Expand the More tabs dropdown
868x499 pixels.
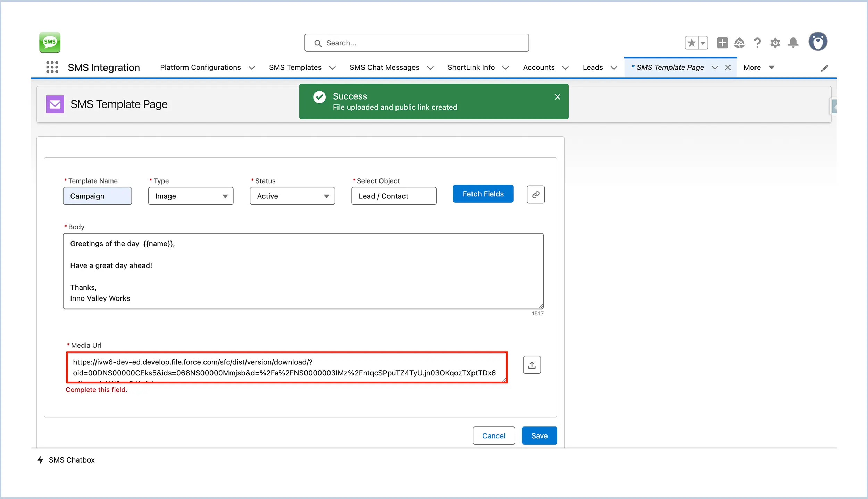[x=759, y=67]
